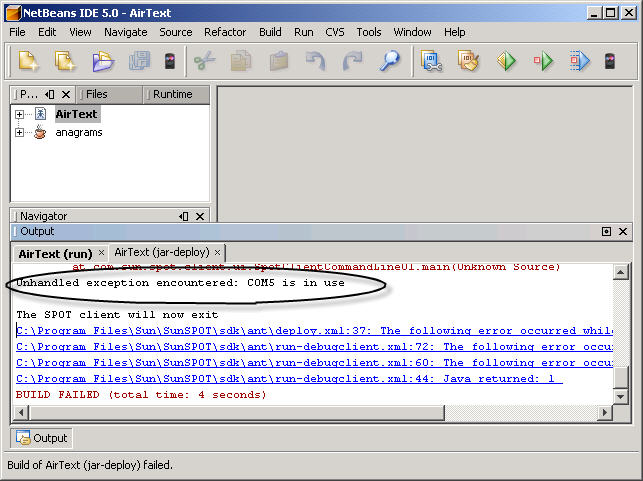The width and height of the screenshot is (643, 481).
Task: Expand the anagrams project node
Action: [19, 132]
